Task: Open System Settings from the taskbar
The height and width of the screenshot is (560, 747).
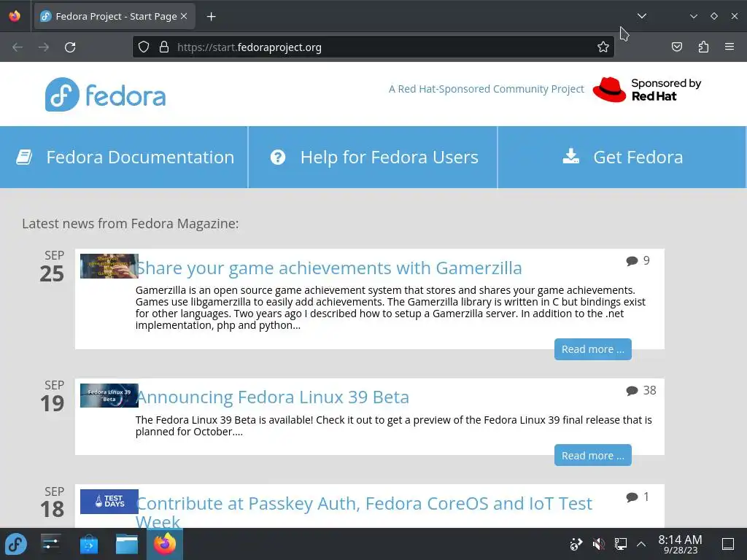Action: click(50, 544)
